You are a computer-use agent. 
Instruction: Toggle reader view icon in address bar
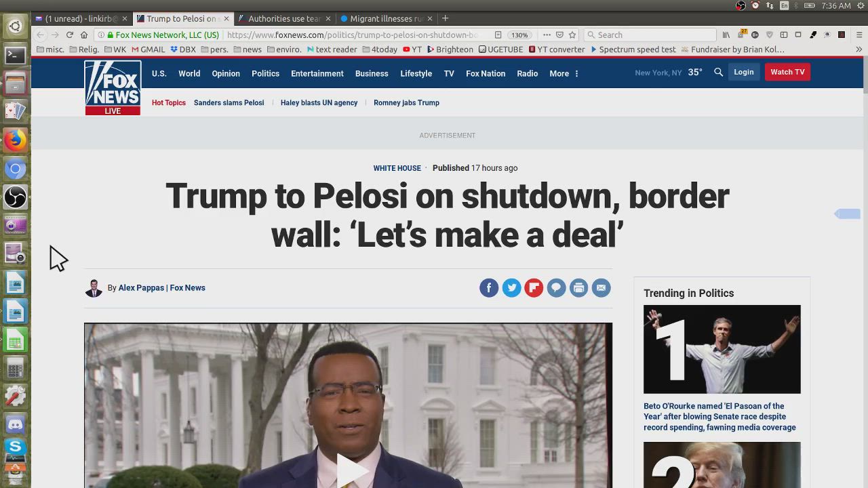tap(498, 35)
